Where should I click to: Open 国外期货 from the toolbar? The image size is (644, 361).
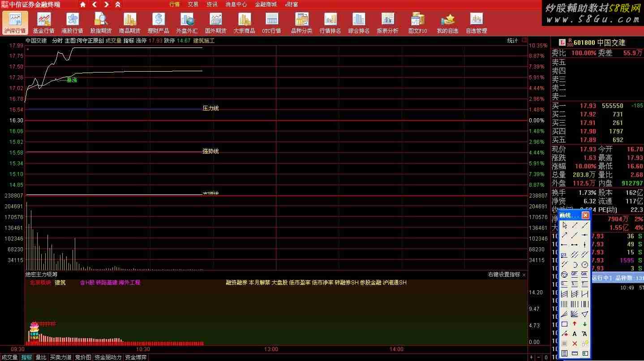pos(216,23)
